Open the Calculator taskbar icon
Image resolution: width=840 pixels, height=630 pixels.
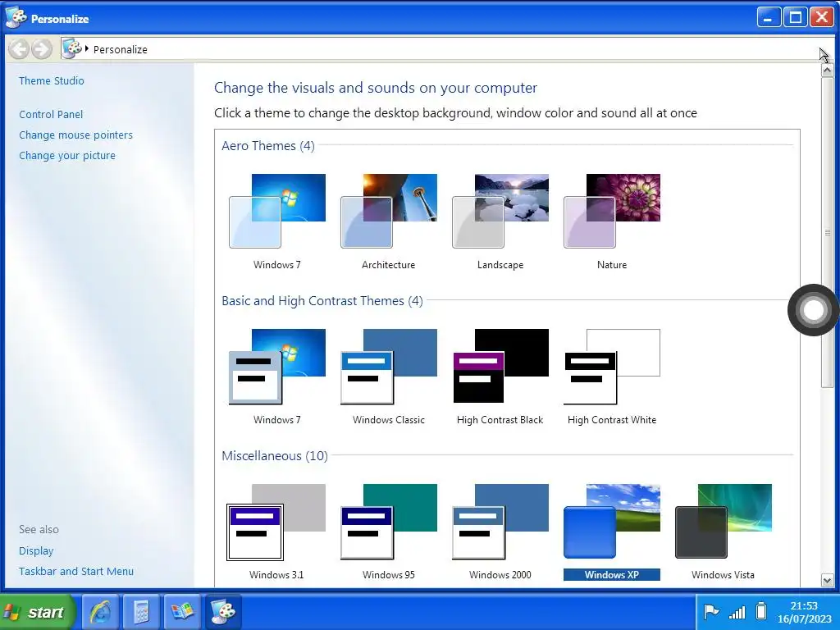(141, 612)
